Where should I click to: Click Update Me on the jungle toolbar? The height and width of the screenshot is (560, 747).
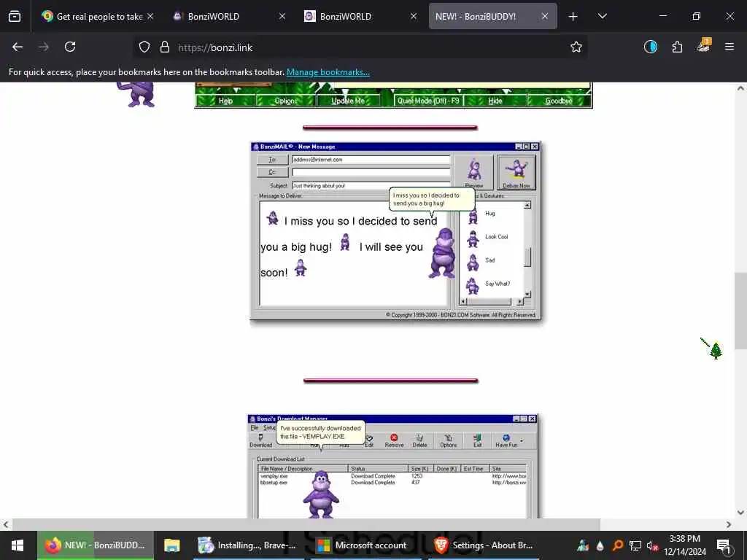click(x=348, y=101)
